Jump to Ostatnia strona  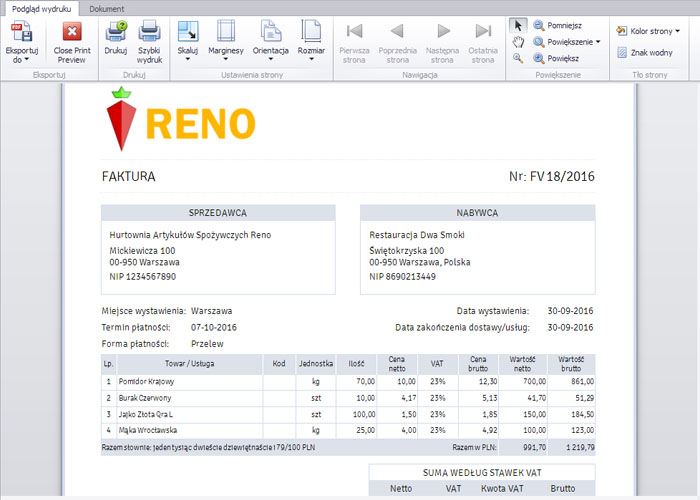click(483, 42)
